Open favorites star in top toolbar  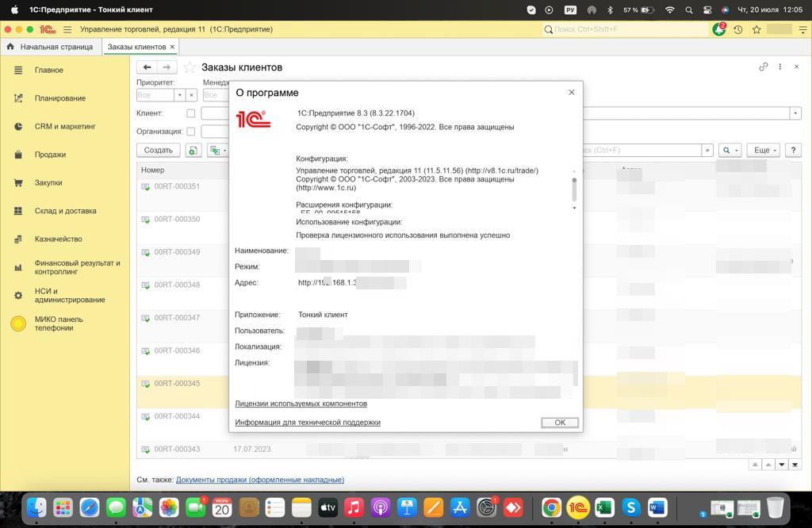click(x=756, y=29)
